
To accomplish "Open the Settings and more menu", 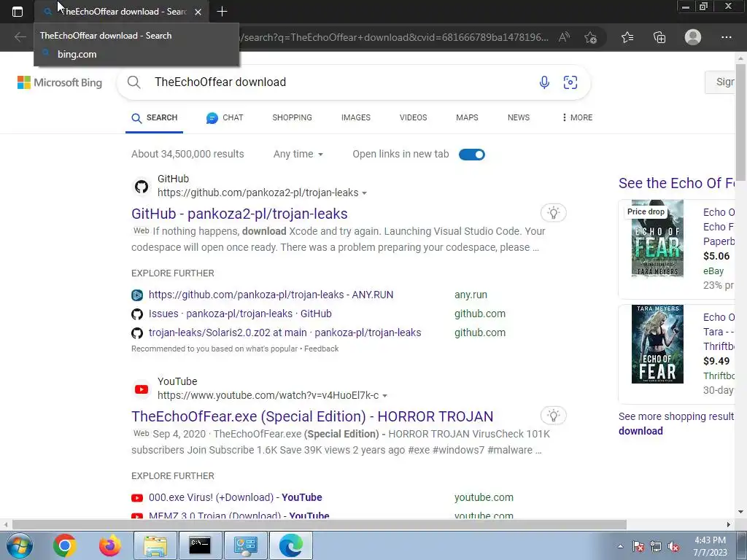I will click(726, 37).
